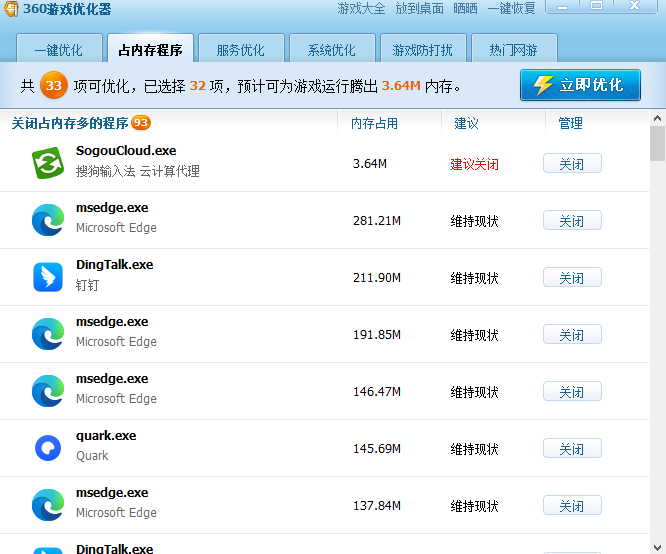Click the 360游戏优化器 logo in the title bar
This screenshot has height=554, width=666.
[10, 9]
